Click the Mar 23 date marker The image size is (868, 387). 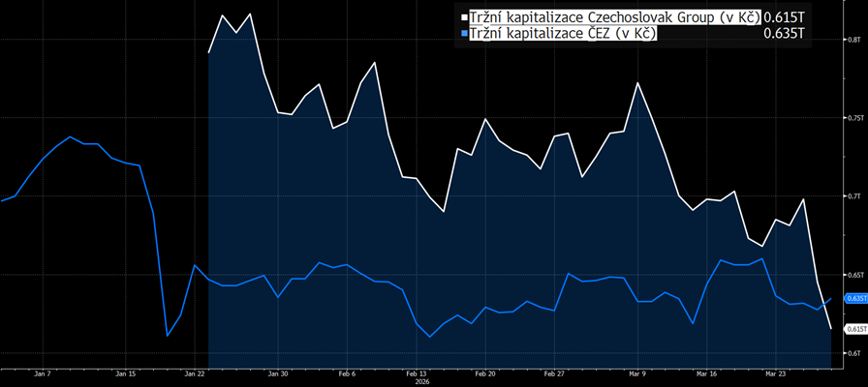(x=776, y=373)
